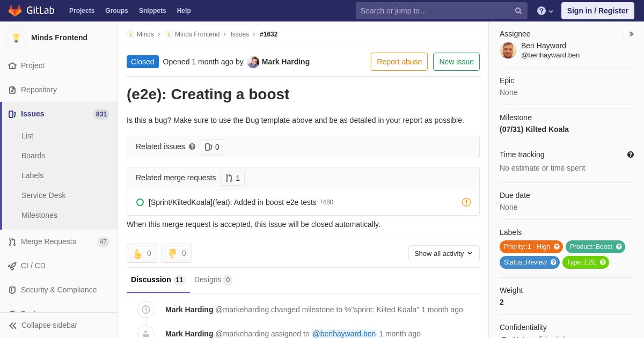Image resolution: width=644 pixels, height=338 pixels.
Task: Open Milestones under Issues
Action: tap(39, 215)
